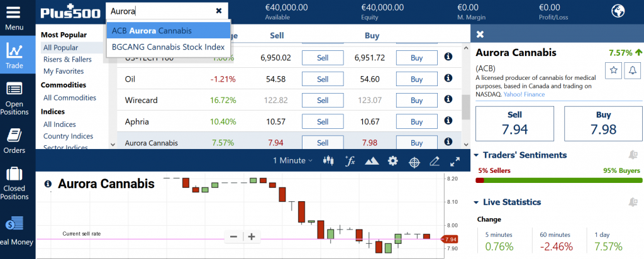Open chart settings gear icon

[x=393, y=161]
